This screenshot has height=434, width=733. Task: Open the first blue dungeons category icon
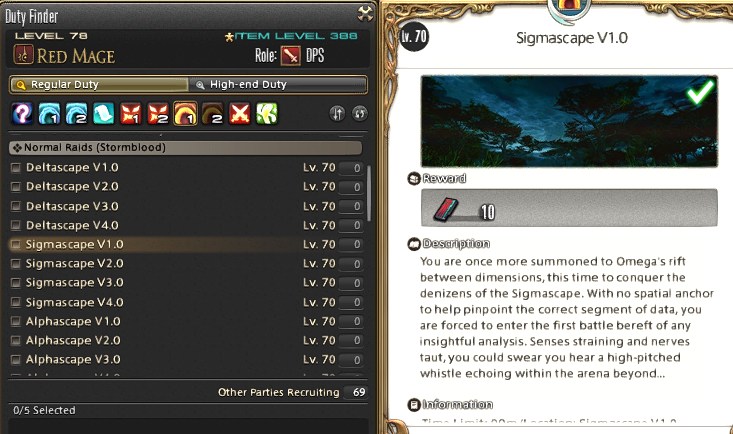[49, 114]
